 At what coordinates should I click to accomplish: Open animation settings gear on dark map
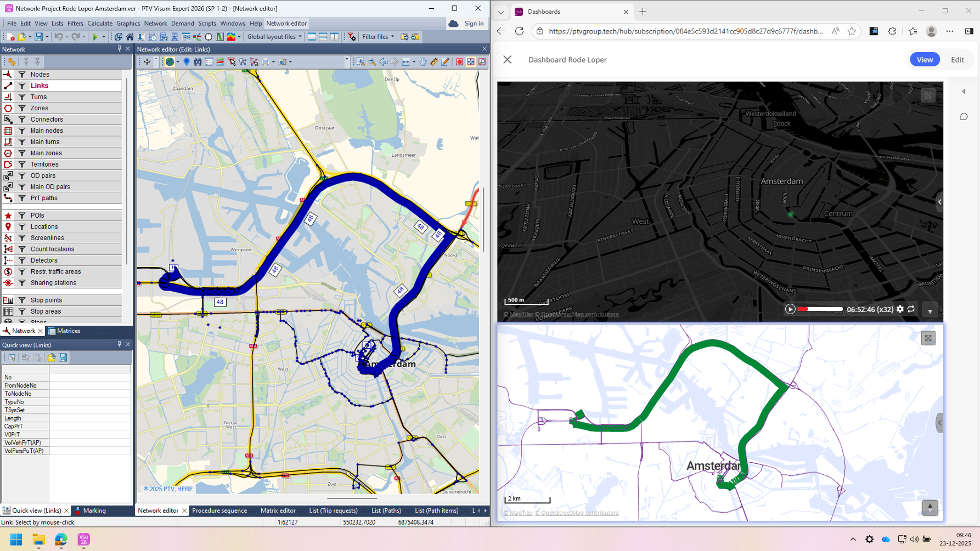(x=900, y=309)
